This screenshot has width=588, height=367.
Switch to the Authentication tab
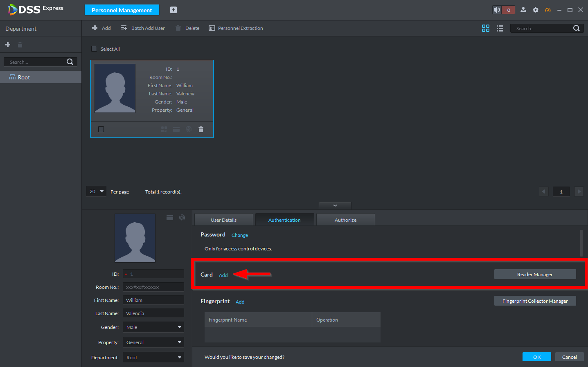[x=284, y=220]
